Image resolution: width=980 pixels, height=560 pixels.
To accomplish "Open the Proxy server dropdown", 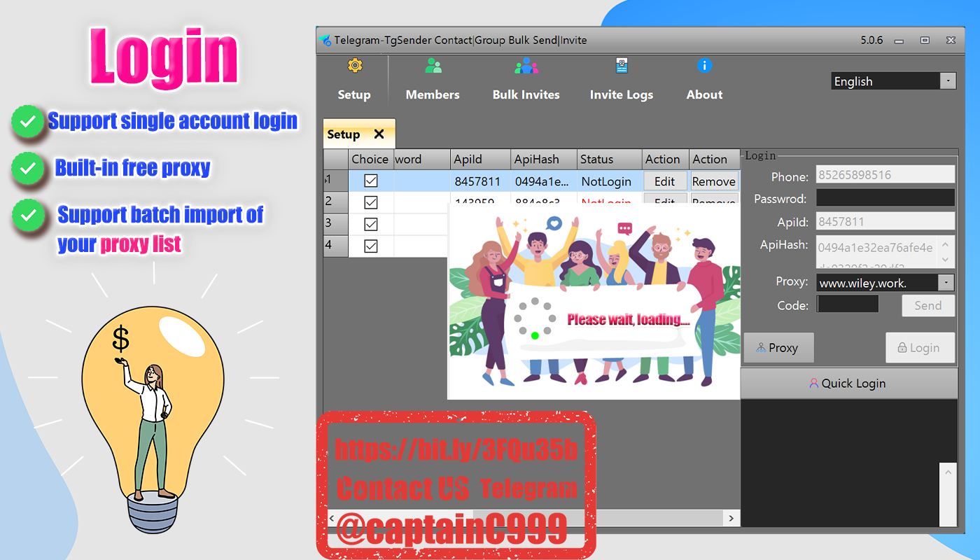I will pyautogui.click(x=946, y=282).
